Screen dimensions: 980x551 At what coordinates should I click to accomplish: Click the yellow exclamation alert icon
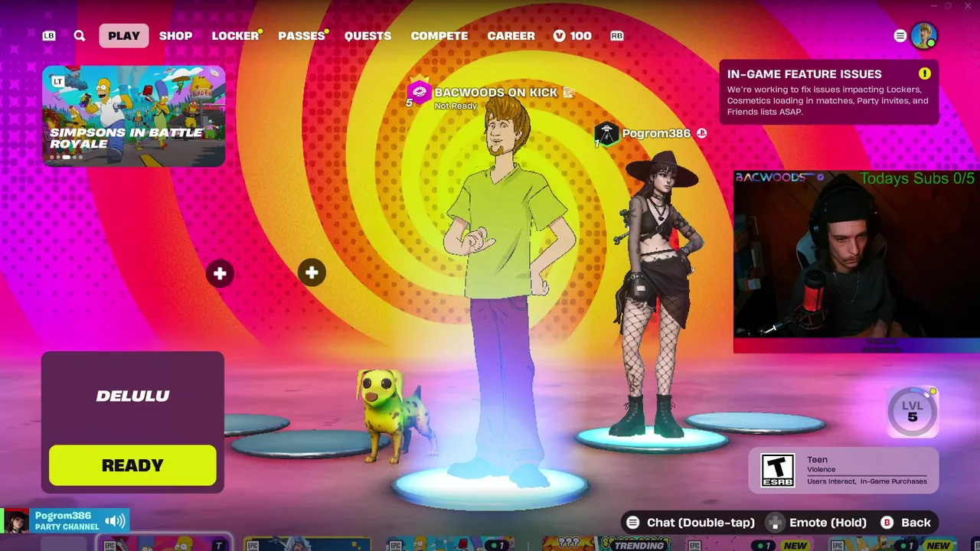point(925,73)
